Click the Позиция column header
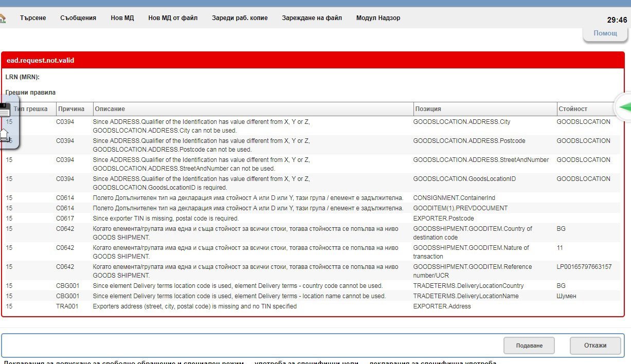 [428, 109]
